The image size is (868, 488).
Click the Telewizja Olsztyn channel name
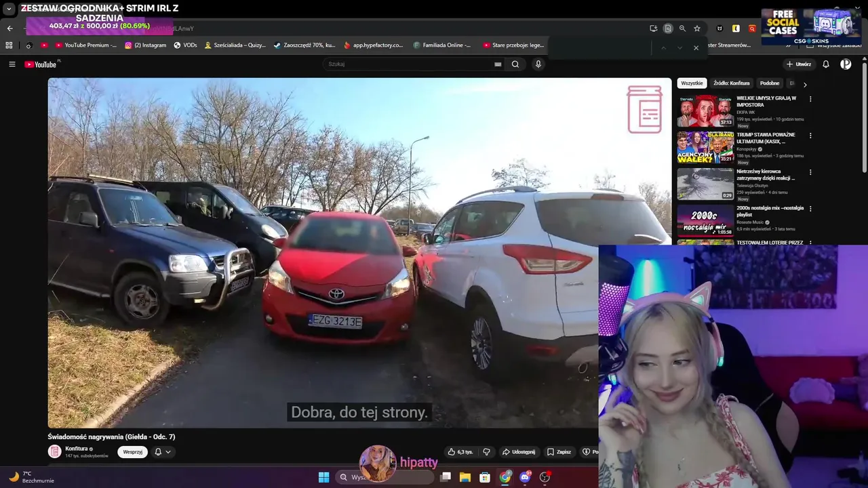pyautogui.click(x=752, y=186)
